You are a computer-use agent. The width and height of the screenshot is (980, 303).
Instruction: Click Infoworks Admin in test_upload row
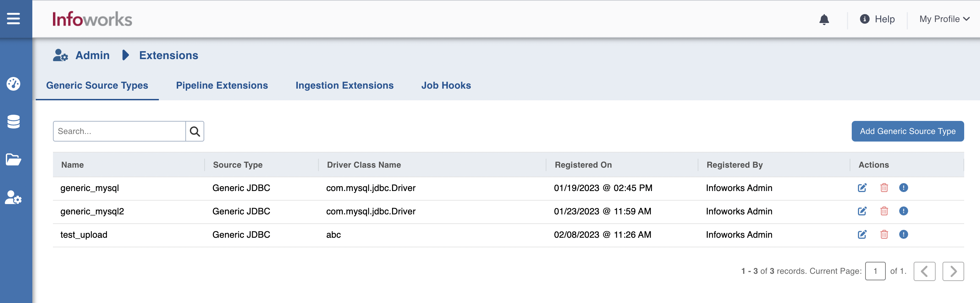pos(739,235)
